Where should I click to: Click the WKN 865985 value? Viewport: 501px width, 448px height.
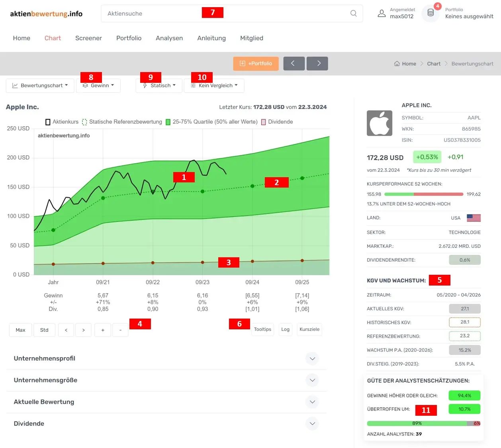471,129
